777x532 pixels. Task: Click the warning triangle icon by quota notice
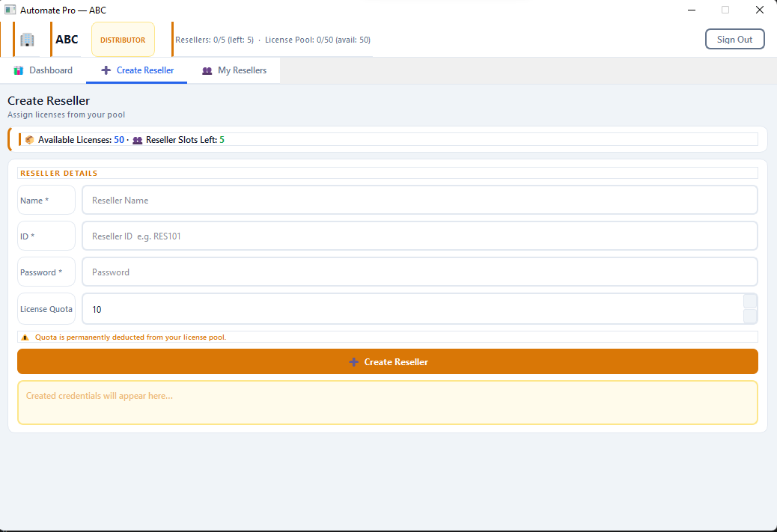point(25,337)
